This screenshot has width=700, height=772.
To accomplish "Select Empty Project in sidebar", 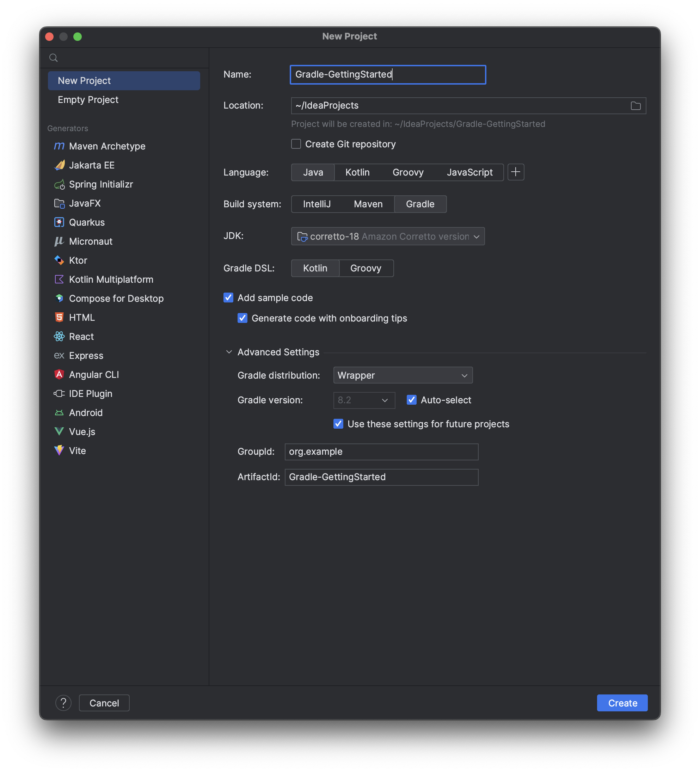I will click(124, 100).
